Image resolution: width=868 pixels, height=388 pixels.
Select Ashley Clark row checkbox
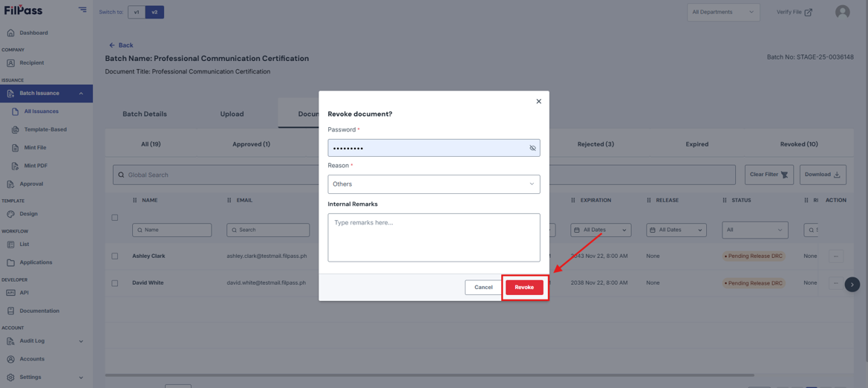coord(115,256)
